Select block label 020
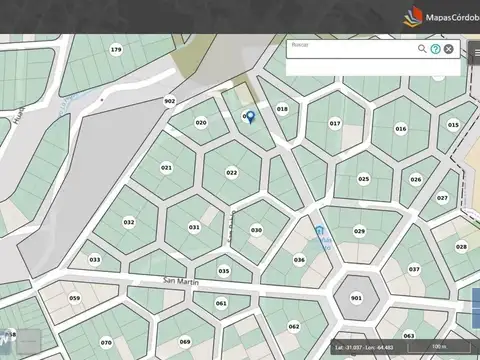The width and height of the screenshot is (480, 360). point(201,123)
